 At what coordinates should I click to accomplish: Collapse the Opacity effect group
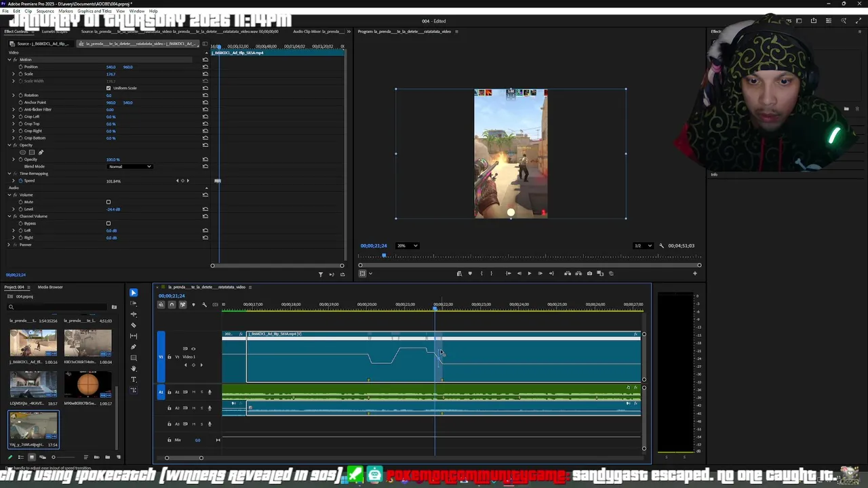coord(9,145)
